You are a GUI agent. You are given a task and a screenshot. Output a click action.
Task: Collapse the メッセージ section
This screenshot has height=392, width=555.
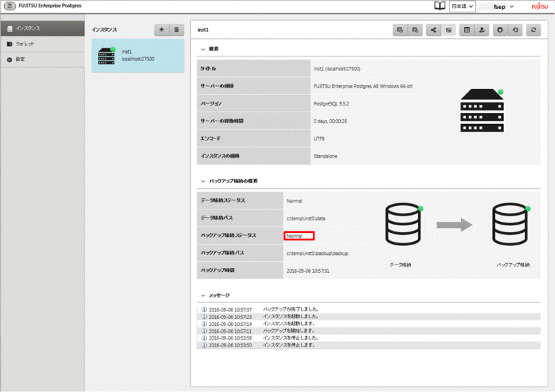click(203, 296)
